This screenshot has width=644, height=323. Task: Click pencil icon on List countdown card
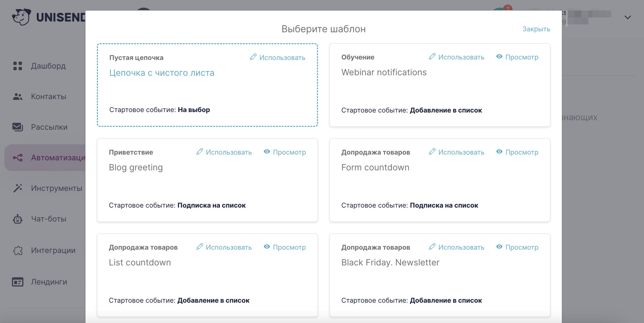point(199,247)
